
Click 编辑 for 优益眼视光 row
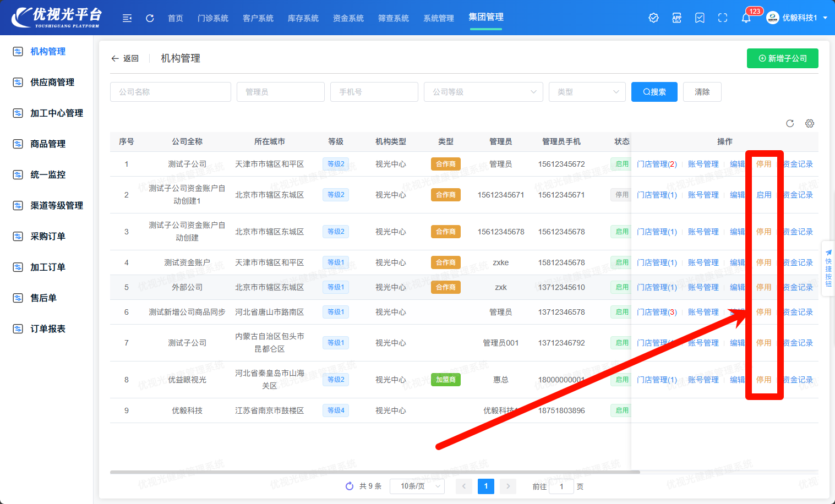(738, 380)
